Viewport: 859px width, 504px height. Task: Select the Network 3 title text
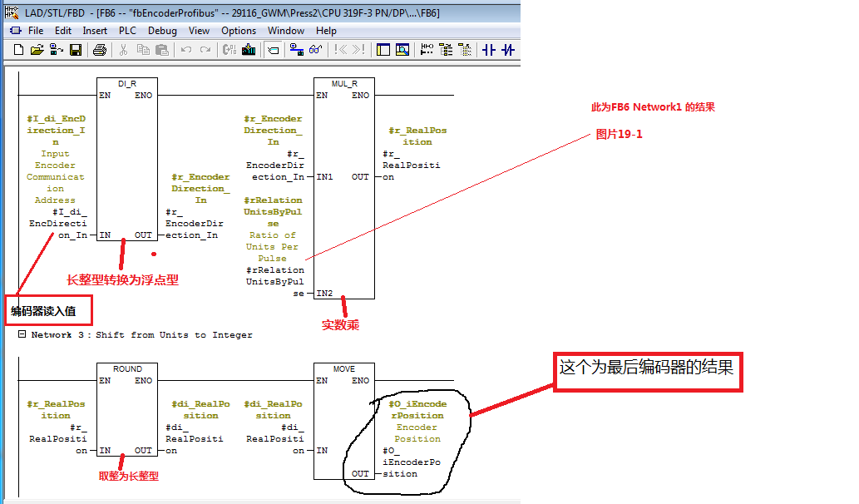[142, 334]
